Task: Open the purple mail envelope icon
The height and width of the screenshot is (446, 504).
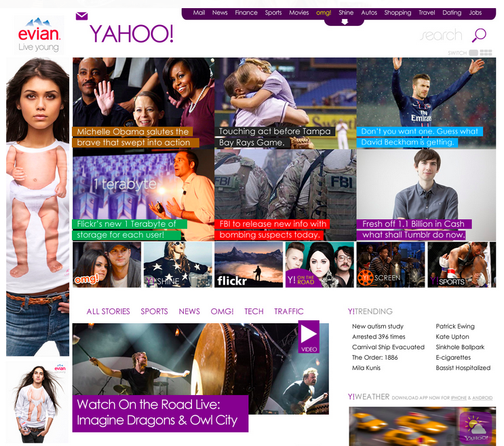Action: [x=81, y=16]
